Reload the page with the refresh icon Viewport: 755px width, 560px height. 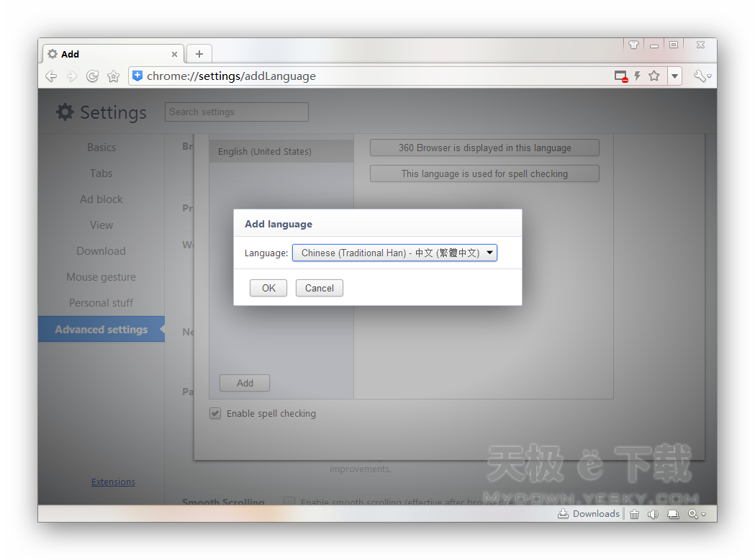point(92,76)
